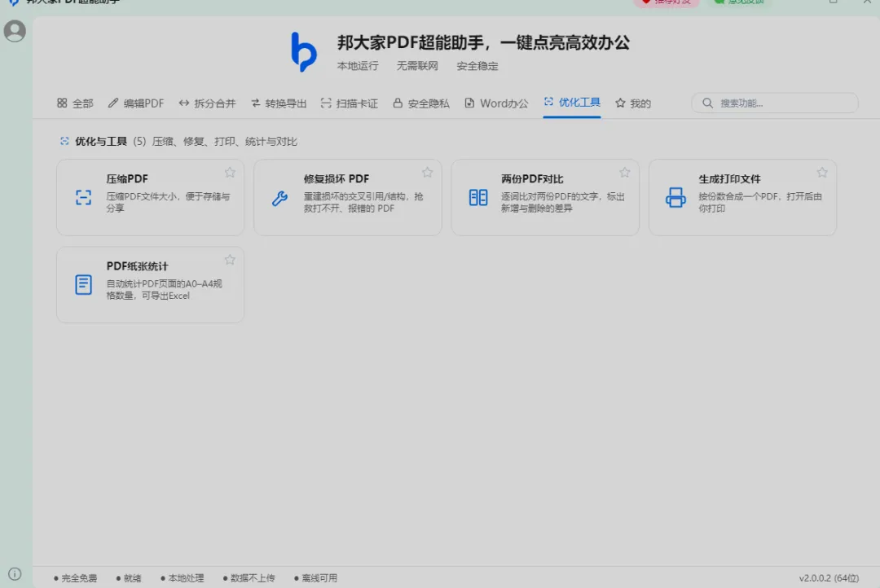Favorite the PDF纸张统计 card star
Screen dimensions: 880x588
[230, 260]
